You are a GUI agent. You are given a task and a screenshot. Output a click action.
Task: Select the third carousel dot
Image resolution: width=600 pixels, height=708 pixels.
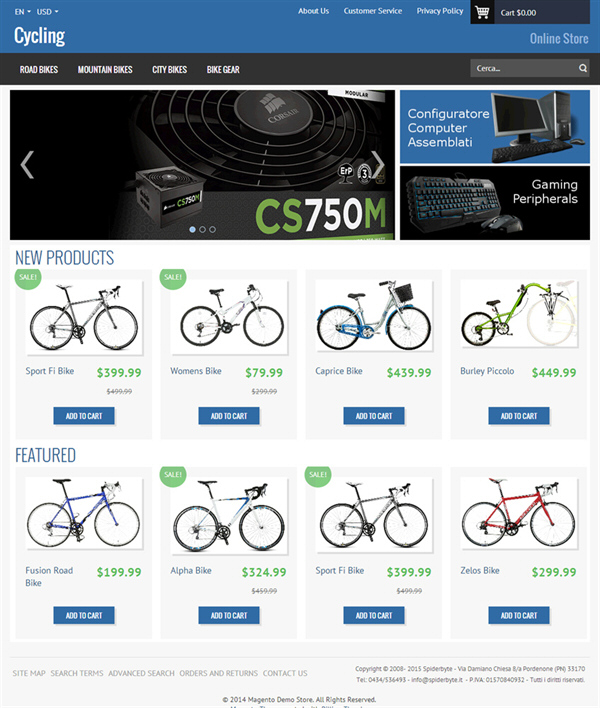click(x=212, y=229)
